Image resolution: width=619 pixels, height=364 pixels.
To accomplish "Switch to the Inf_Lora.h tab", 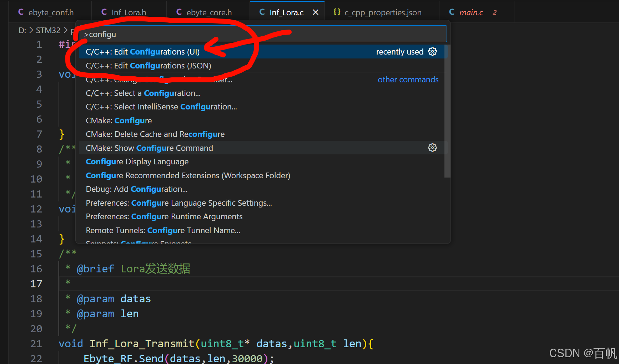I will pyautogui.click(x=129, y=12).
